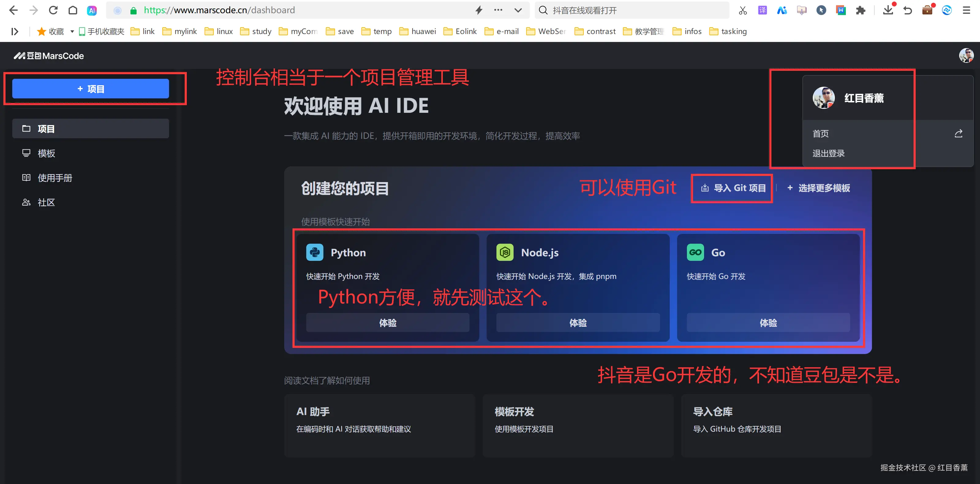
Task: Open the 收藏 favorites dropdown arrow
Action: coord(72,32)
